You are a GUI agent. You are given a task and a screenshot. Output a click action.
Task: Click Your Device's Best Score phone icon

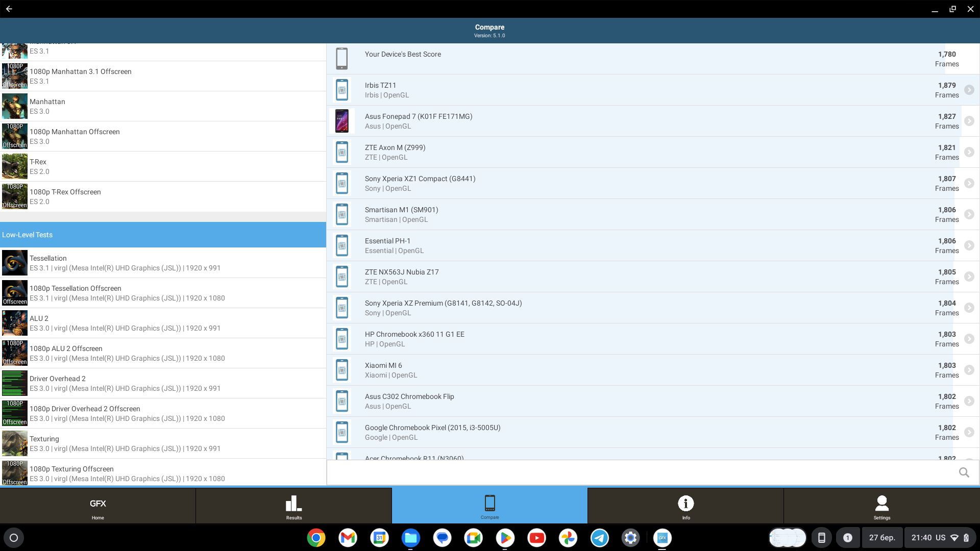[341, 59]
